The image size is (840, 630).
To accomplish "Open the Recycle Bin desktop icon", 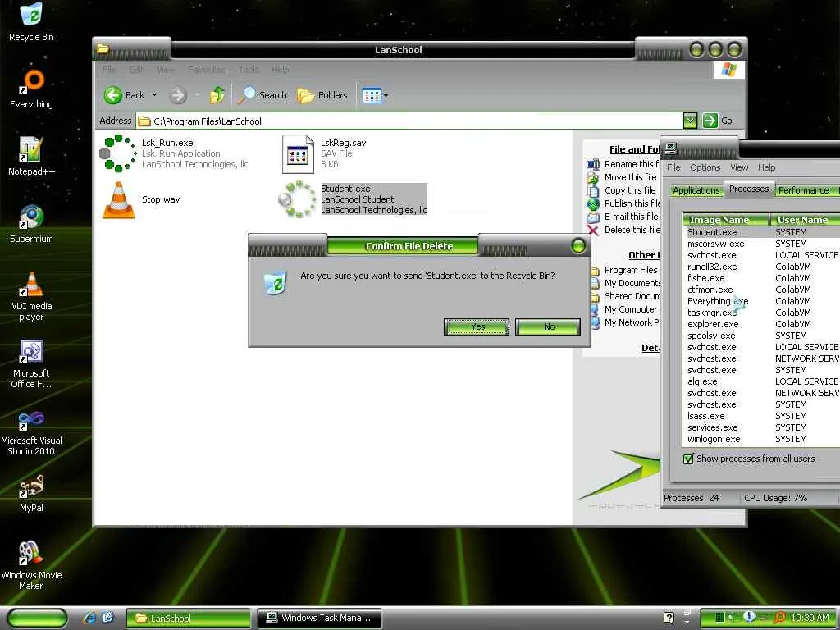I will (x=31, y=22).
